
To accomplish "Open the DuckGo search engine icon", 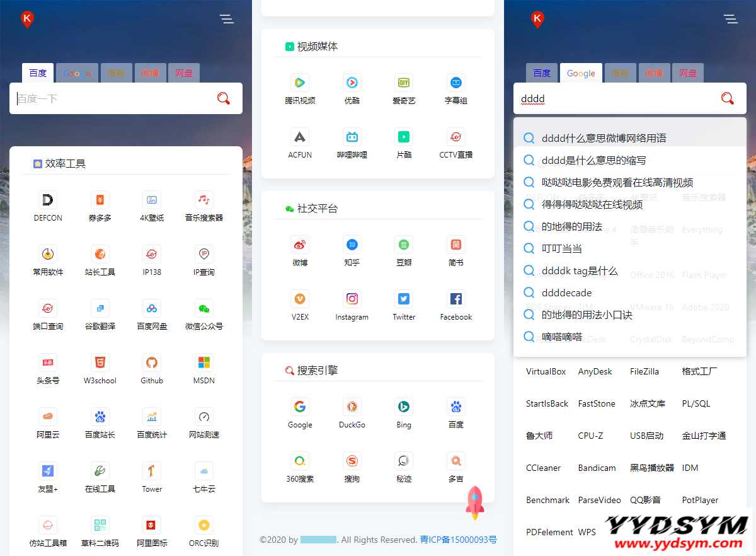I will (352, 407).
